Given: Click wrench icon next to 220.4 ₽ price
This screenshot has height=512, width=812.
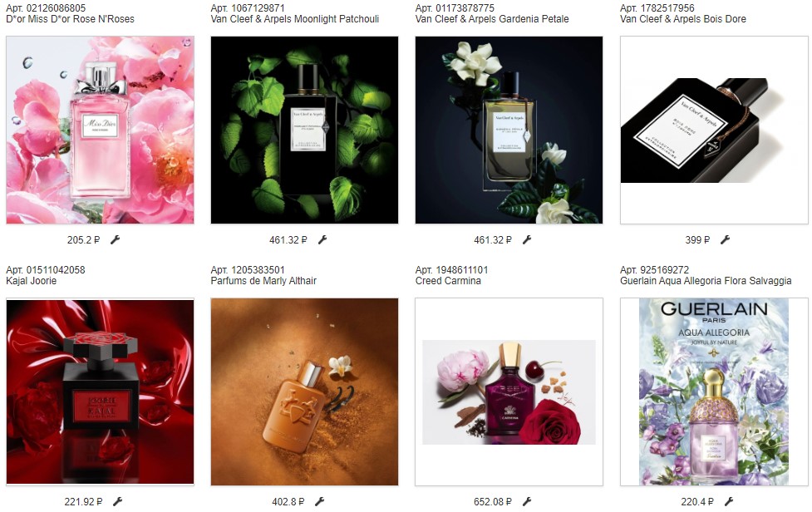Looking at the screenshot, I should pos(729,501).
